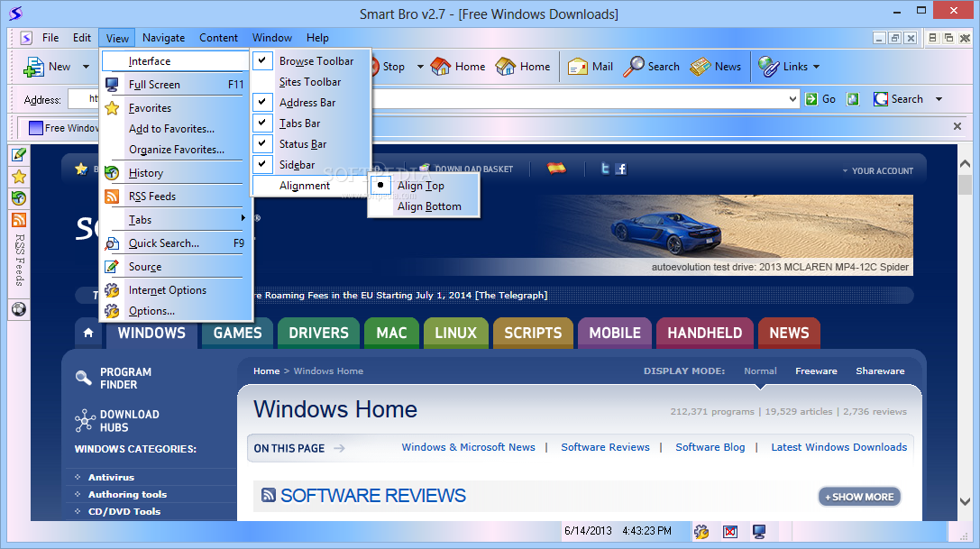The height and width of the screenshot is (549, 980).
Task: Toggle the Status Bar option
Action: pos(312,143)
